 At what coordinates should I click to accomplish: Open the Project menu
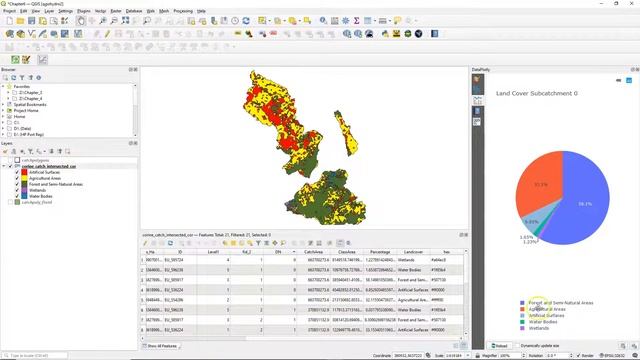(9, 11)
